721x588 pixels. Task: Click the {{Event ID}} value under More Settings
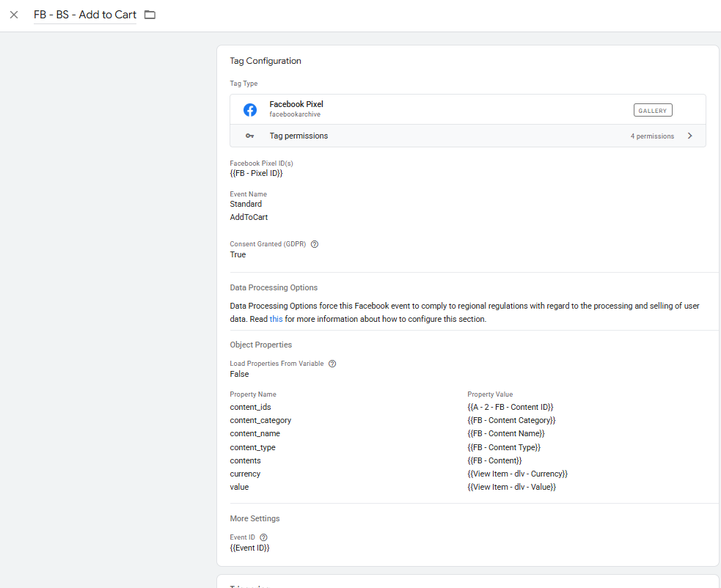(x=249, y=548)
